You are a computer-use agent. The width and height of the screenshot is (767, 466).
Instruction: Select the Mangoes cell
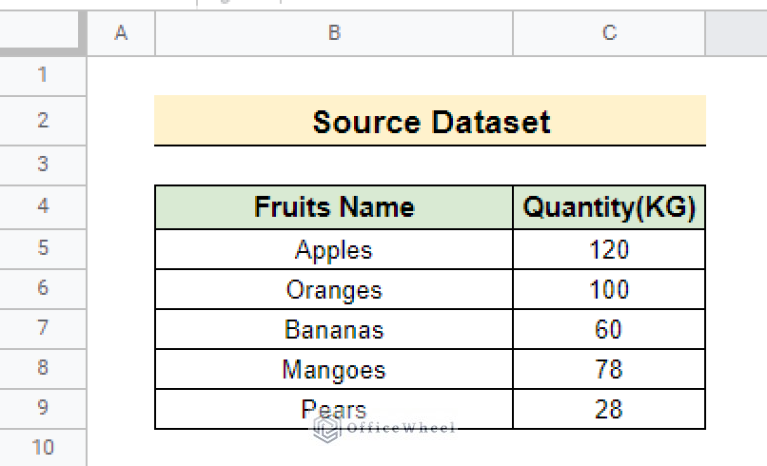pos(334,369)
